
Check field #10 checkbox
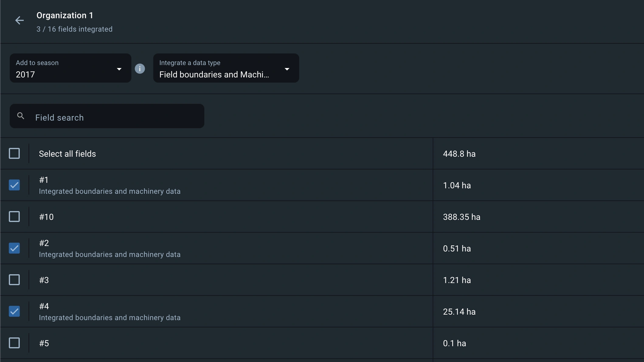coord(14,217)
